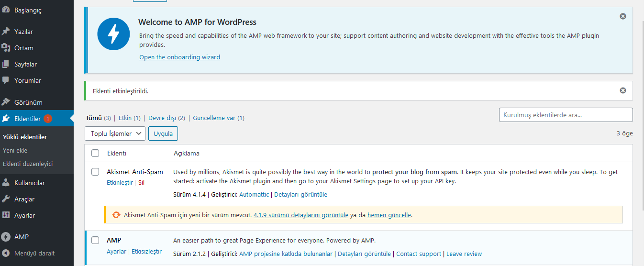The height and width of the screenshot is (266, 644).
Task: Open Kullanıcılar menu item
Action: pos(37,183)
